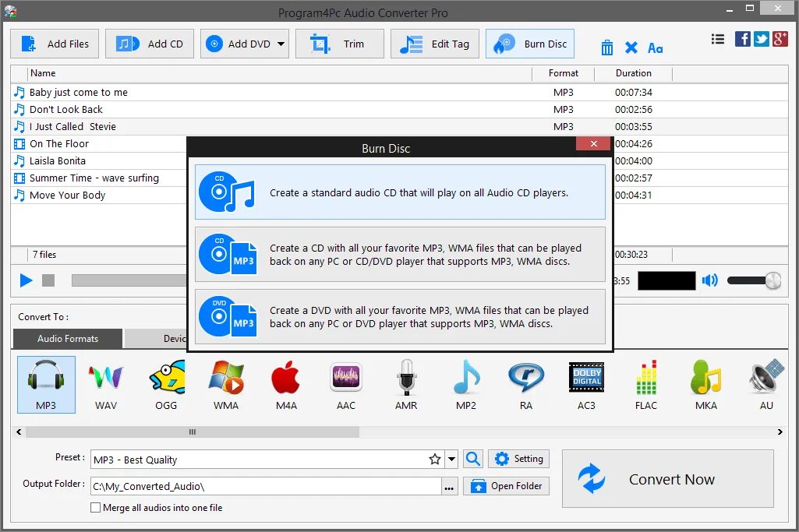This screenshot has height=532, width=799.
Task: Choose the AU speaker format icon
Action: point(766,384)
